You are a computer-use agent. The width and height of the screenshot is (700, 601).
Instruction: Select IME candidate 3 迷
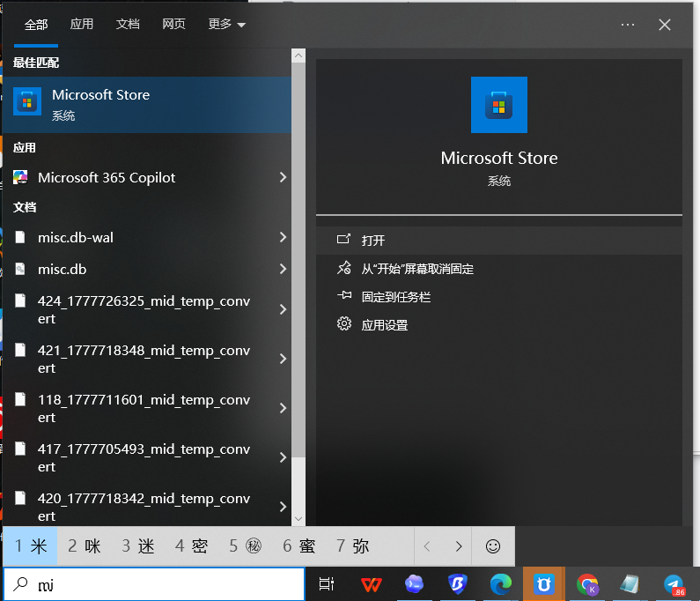coord(138,546)
